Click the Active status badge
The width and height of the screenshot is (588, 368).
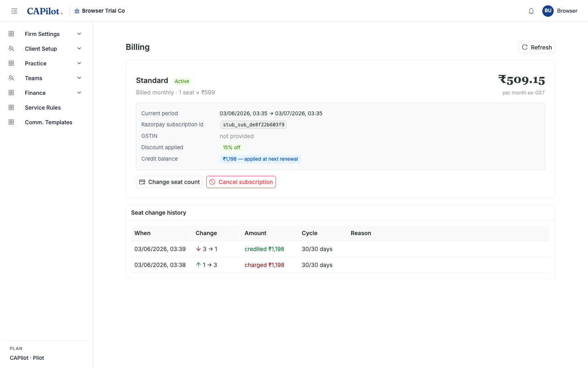pos(182,81)
